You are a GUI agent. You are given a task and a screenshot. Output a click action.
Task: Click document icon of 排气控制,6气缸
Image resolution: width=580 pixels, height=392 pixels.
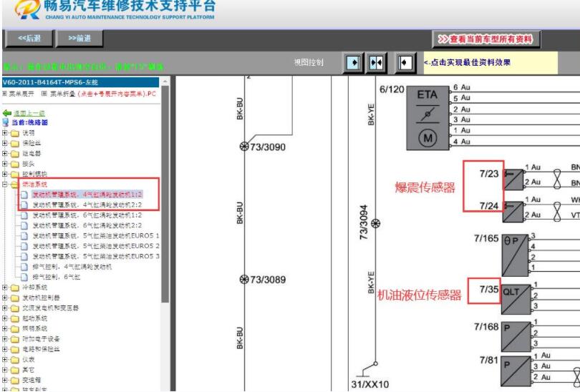click(x=24, y=277)
